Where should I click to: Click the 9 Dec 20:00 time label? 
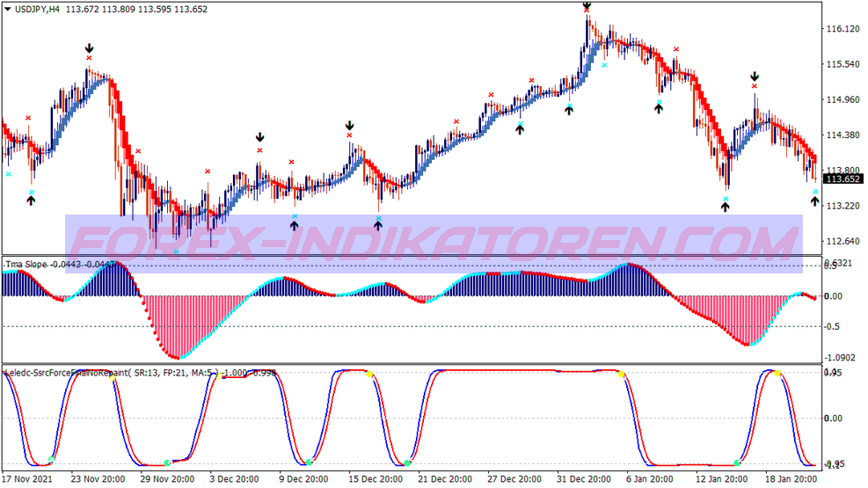point(303,478)
